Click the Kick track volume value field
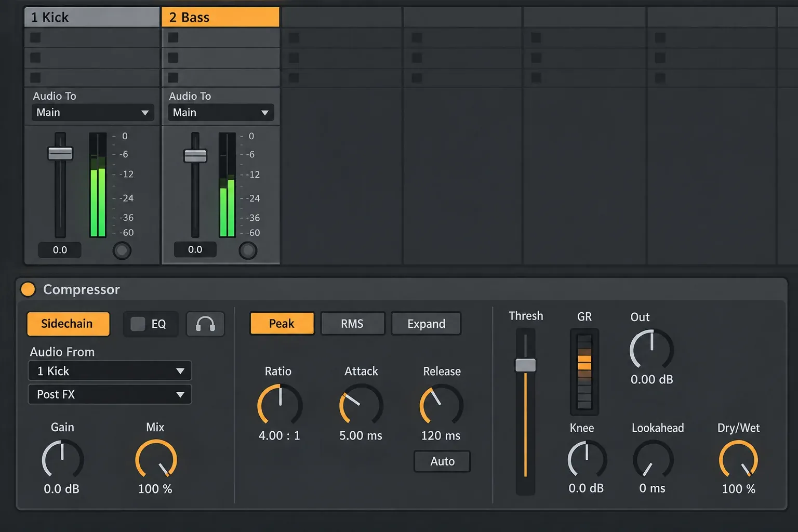 [60, 250]
